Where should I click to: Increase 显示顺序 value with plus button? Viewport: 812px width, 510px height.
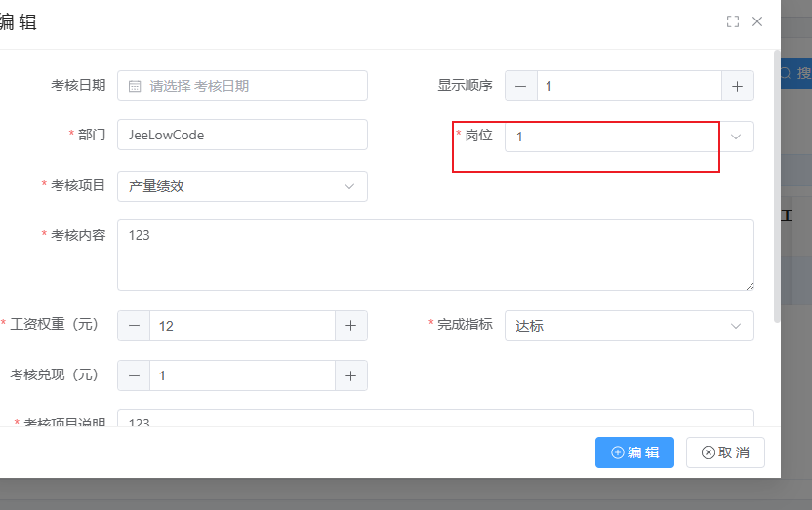pos(738,86)
